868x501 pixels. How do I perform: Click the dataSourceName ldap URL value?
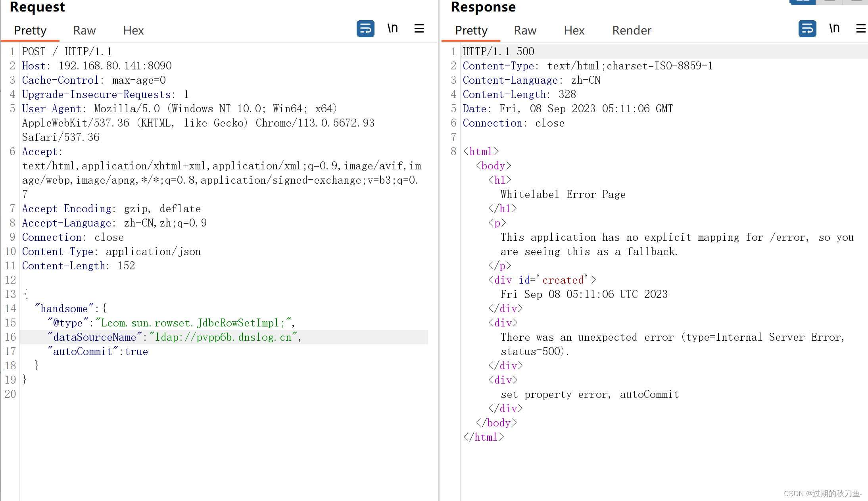click(x=223, y=337)
